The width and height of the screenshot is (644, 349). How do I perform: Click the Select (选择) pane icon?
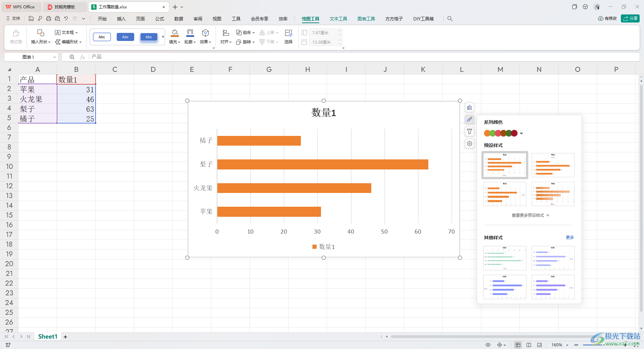pyautogui.click(x=288, y=33)
